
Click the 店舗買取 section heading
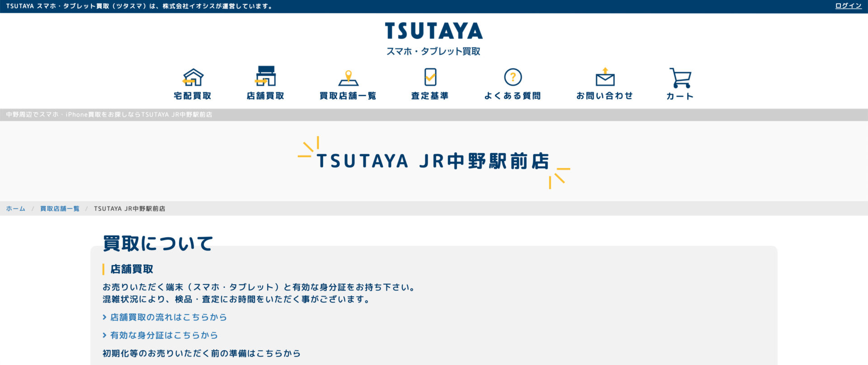coord(132,269)
